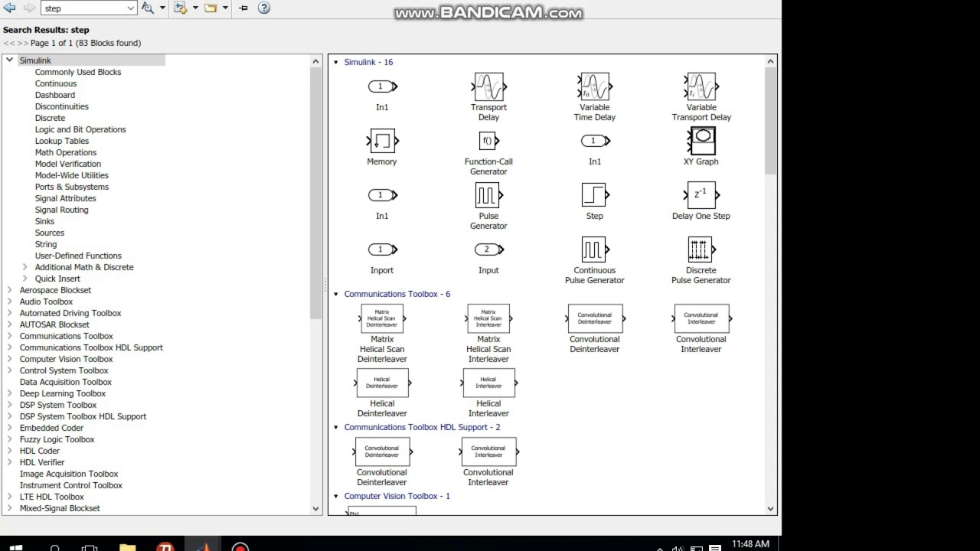Viewport: 980px width, 551px height.
Task: Click the block results scroll-down arrow
Action: point(770,508)
